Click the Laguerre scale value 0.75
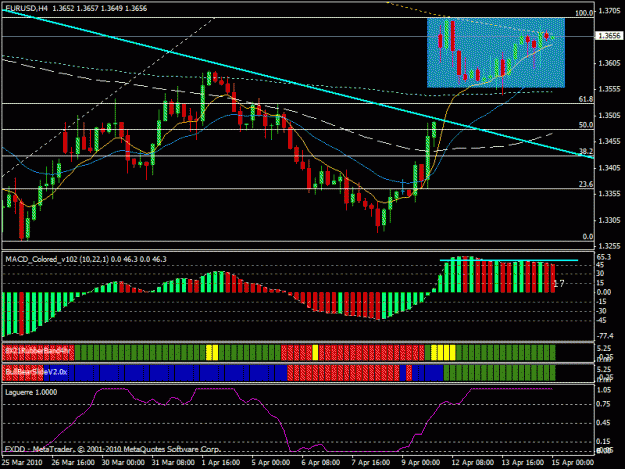Screen dimensions: 625x469 click(x=603, y=404)
